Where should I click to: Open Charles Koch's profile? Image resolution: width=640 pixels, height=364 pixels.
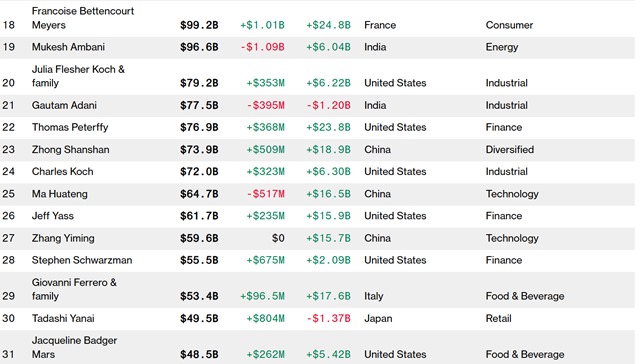coord(62,171)
